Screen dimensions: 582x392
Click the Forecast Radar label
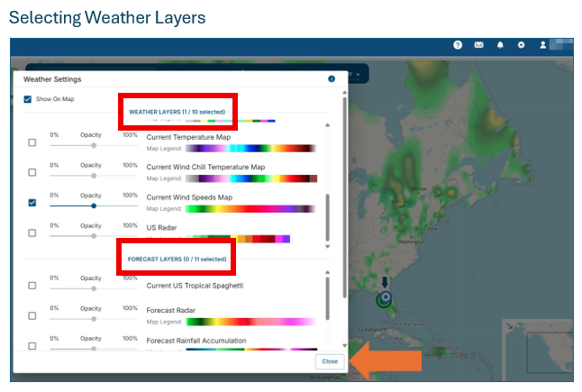pyautogui.click(x=171, y=310)
